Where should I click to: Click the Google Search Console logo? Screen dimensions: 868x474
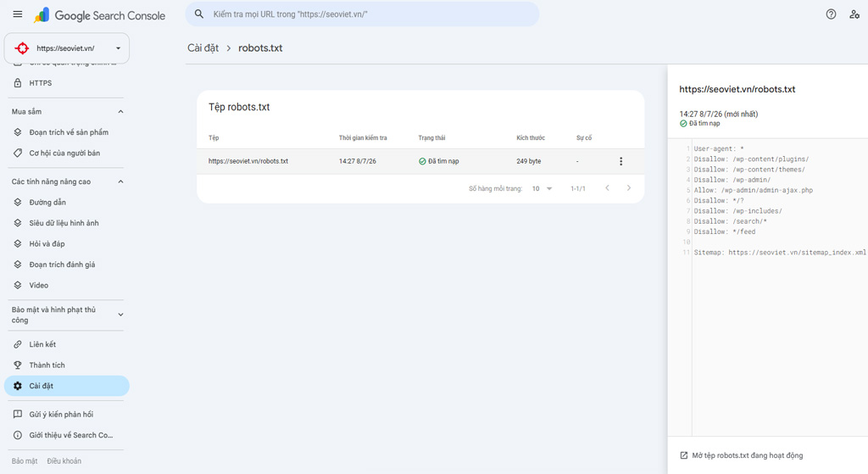[100, 15]
